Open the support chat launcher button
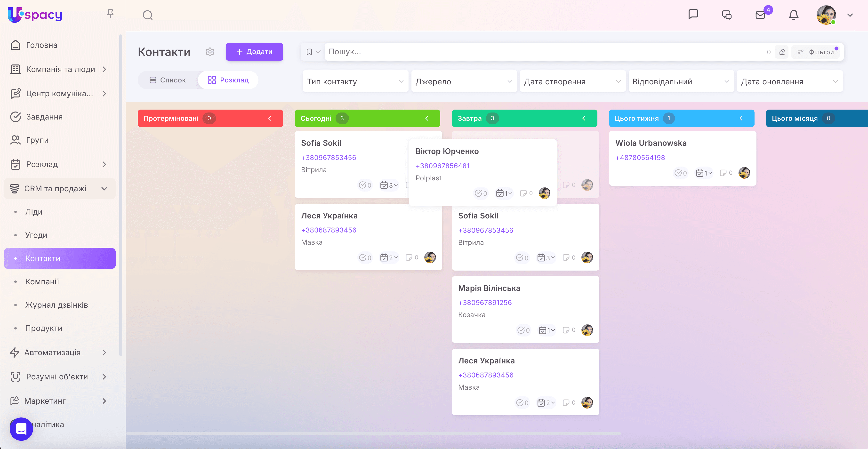The width and height of the screenshot is (868, 449). (x=21, y=429)
